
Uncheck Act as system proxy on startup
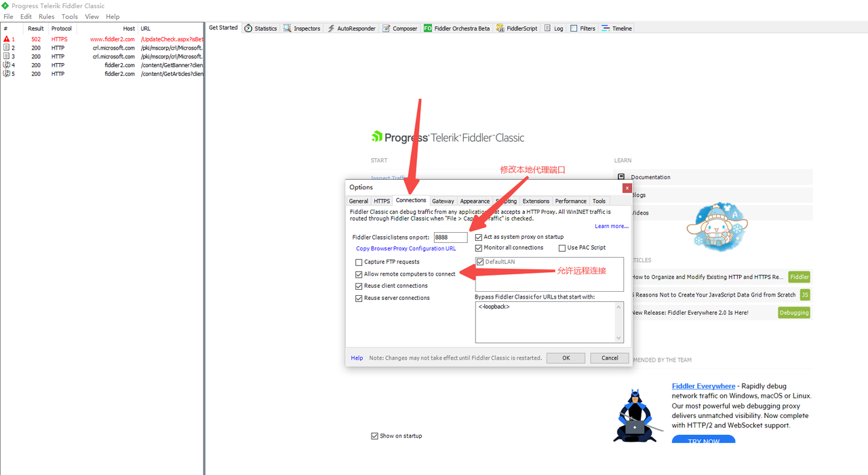click(479, 237)
